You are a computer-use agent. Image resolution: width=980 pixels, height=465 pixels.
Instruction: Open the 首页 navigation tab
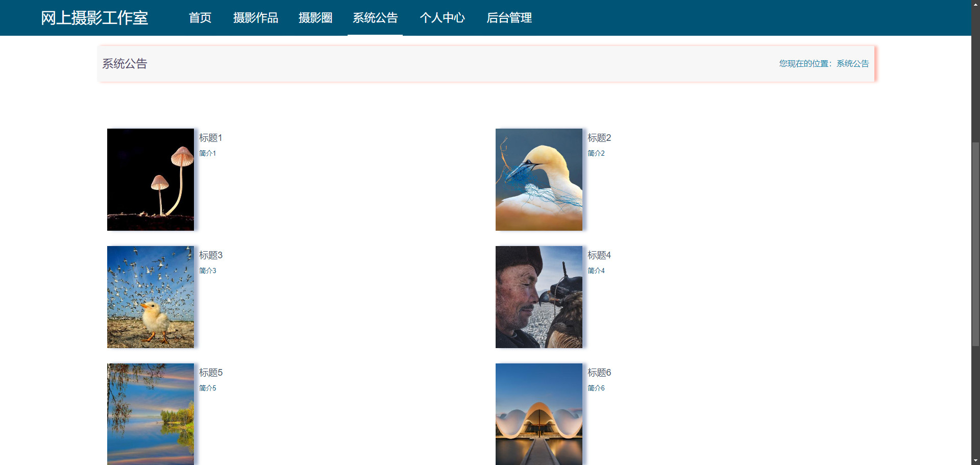coord(200,18)
